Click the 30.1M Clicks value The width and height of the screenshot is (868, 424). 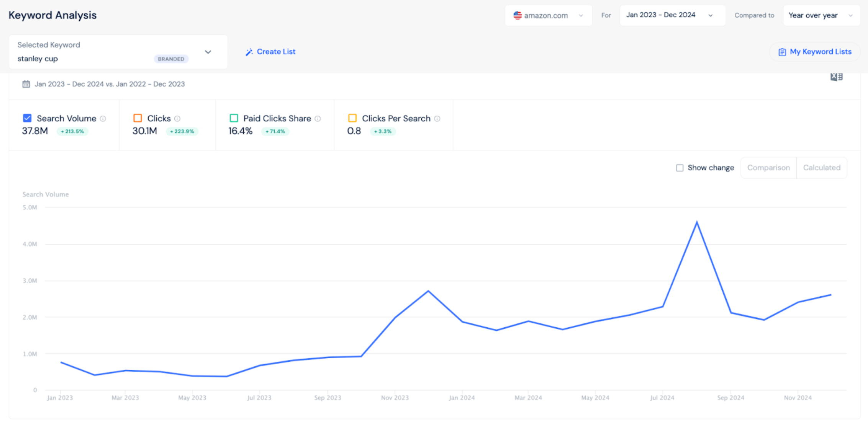click(x=145, y=131)
